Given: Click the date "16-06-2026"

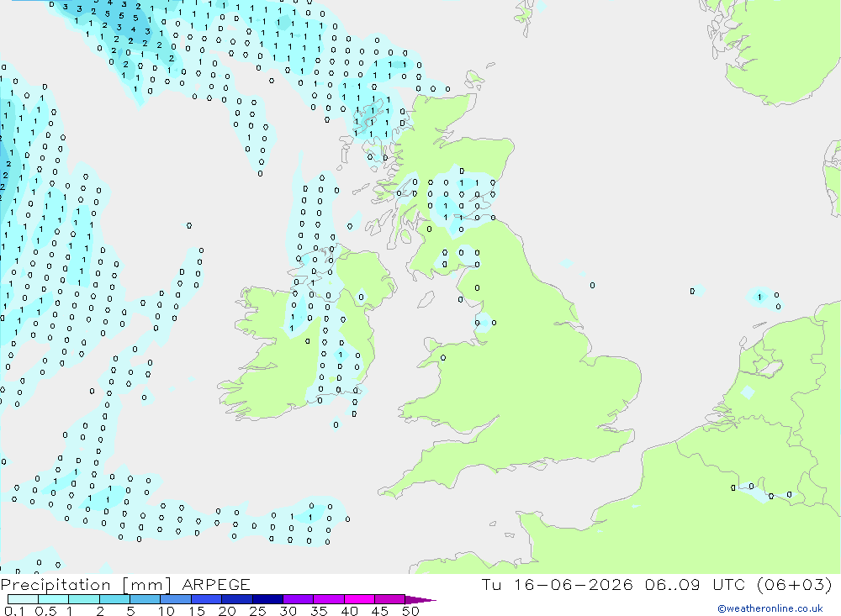Looking at the screenshot, I should (574, 584).
